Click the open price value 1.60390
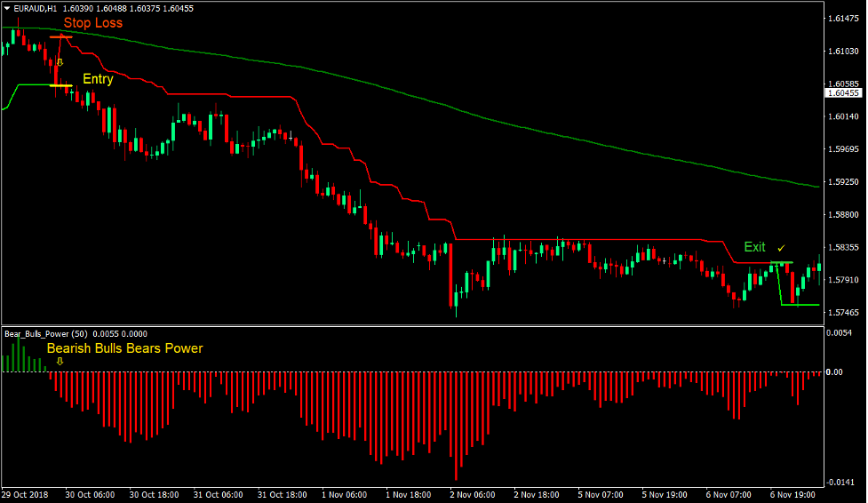Image resolution: width=868 pixels, height=503 pixels. pos(78,8)
